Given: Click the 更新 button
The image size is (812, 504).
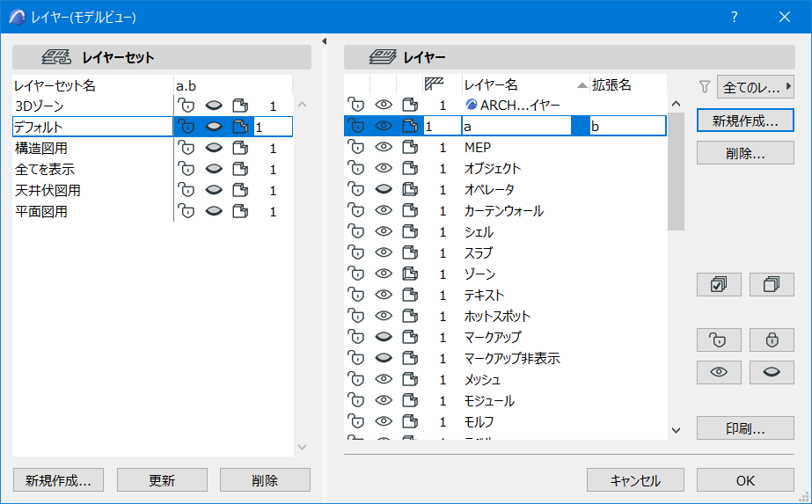Looking at the screenshot, I should (x=162, y=480).
